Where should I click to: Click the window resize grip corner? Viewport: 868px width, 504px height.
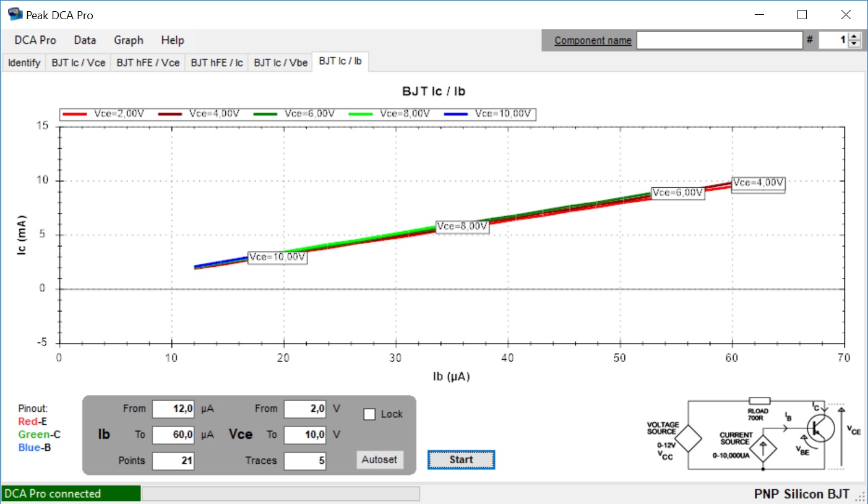tap(861, 497)
